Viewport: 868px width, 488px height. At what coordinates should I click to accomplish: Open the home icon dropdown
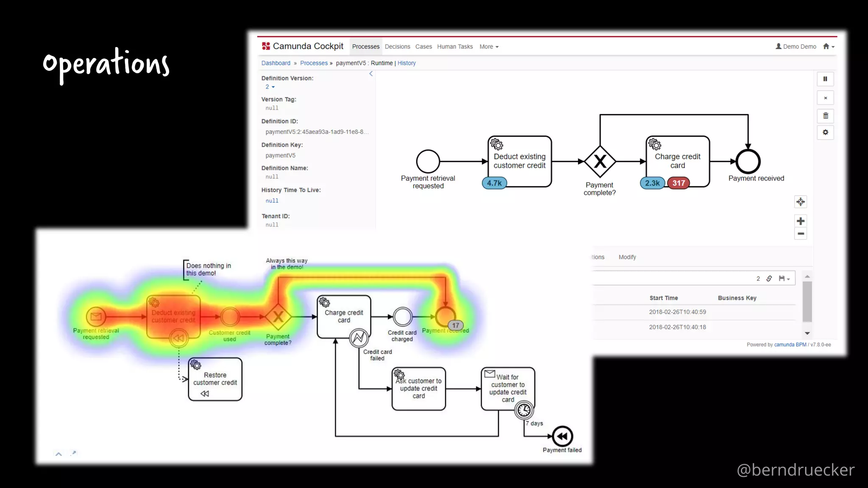click(x=829, y=47)
